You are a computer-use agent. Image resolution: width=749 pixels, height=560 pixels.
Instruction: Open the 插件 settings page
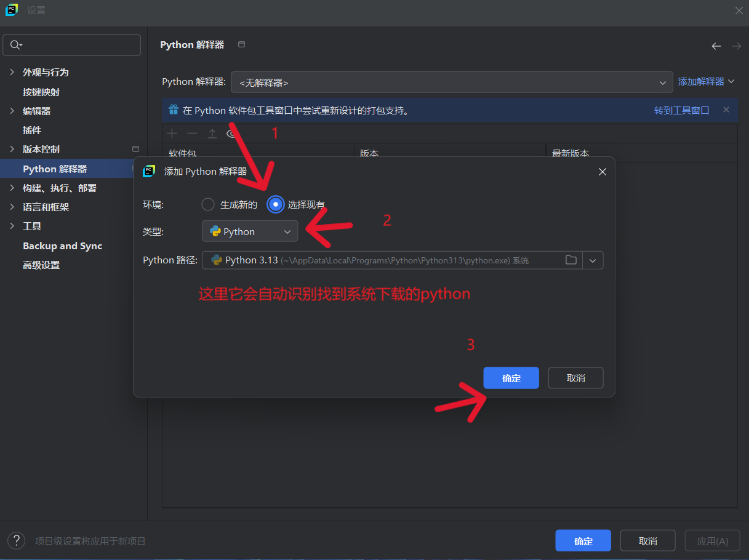[x=32, y=130]
